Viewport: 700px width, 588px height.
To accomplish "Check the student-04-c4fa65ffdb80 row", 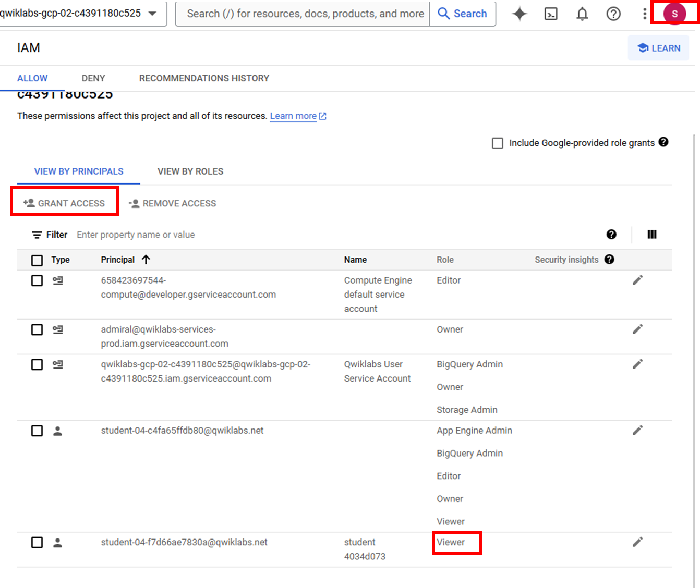I will pos(37,431).
